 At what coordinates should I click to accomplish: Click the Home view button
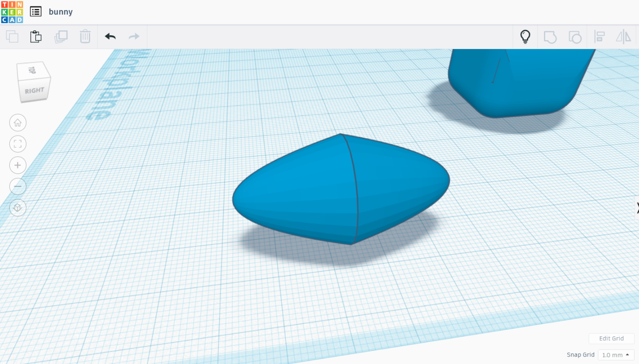[18, 123]
